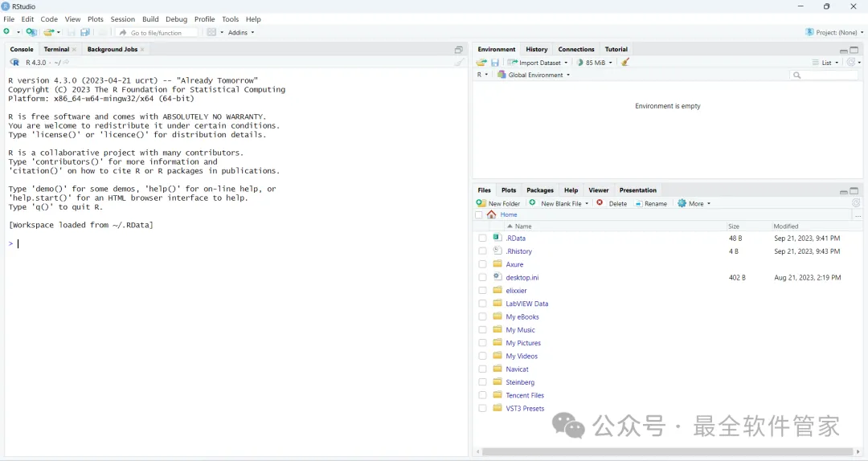Open the recent files dropdown arrow
Viewport: 868px width, 461px height.
tap(59, 33)
